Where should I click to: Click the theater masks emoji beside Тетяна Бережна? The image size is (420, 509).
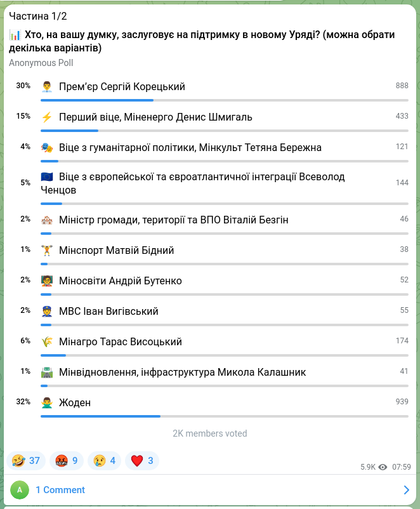point(47,148)
